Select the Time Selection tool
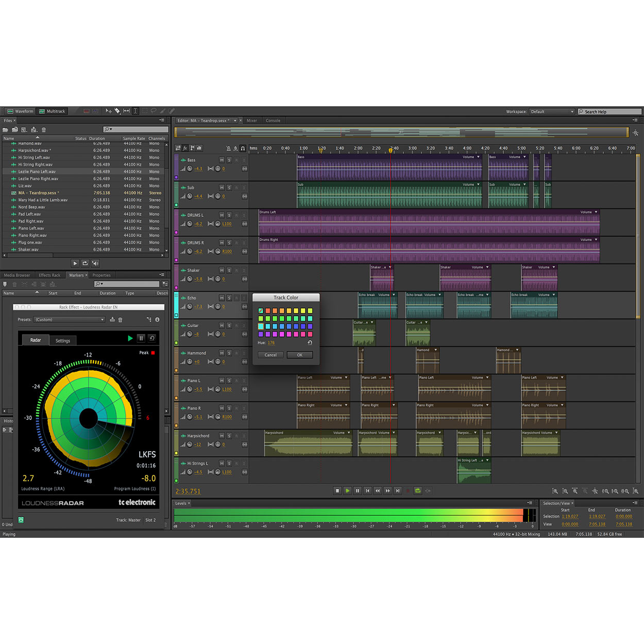Screen dimensions: 644x644 click(x=135, y=111)
